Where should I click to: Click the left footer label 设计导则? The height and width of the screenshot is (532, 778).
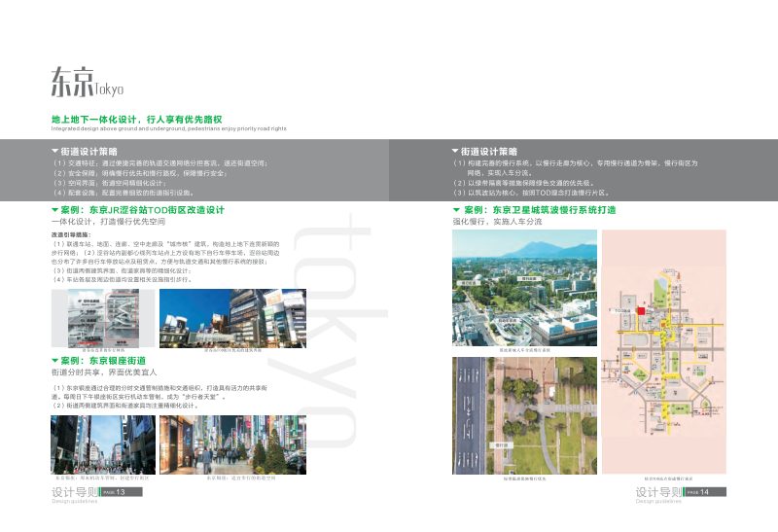coord(75,492)
